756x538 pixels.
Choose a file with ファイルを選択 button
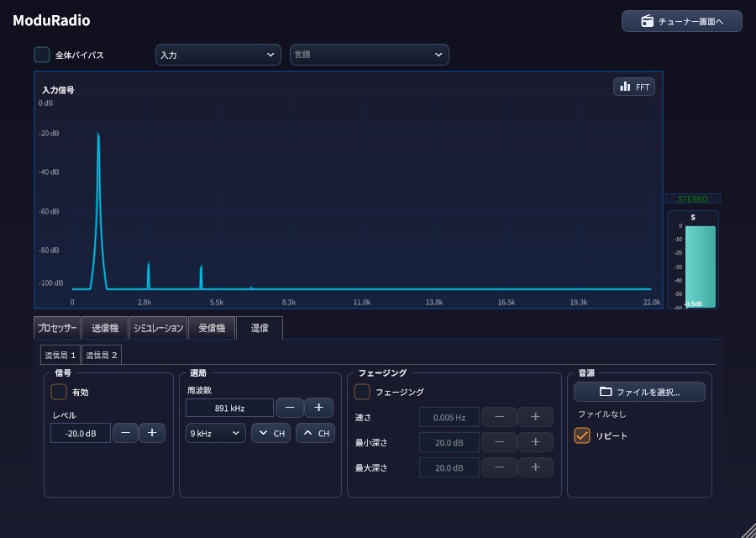[639, 392]
